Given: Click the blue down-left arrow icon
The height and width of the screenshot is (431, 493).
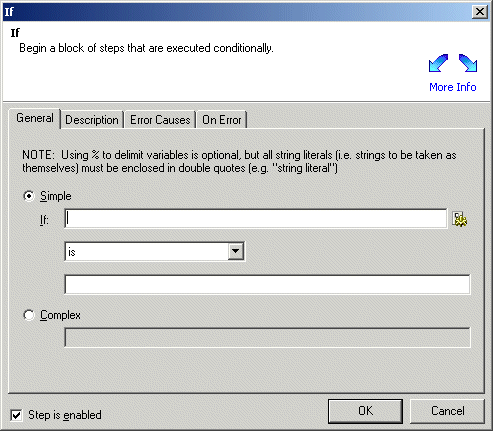Looking at the screenshot, I should click(x=438, y=63).
